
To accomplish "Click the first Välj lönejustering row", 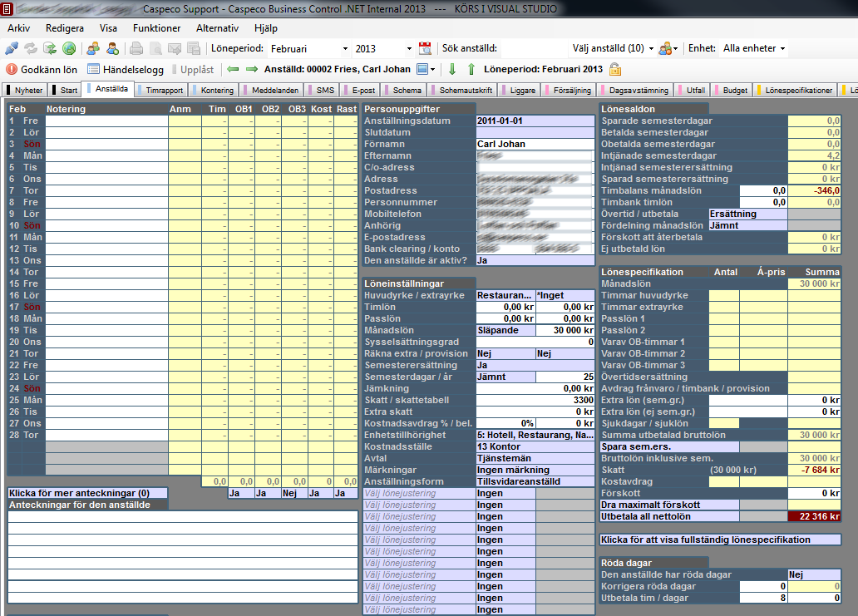I will pyautogui.click(x=420, y=494).
